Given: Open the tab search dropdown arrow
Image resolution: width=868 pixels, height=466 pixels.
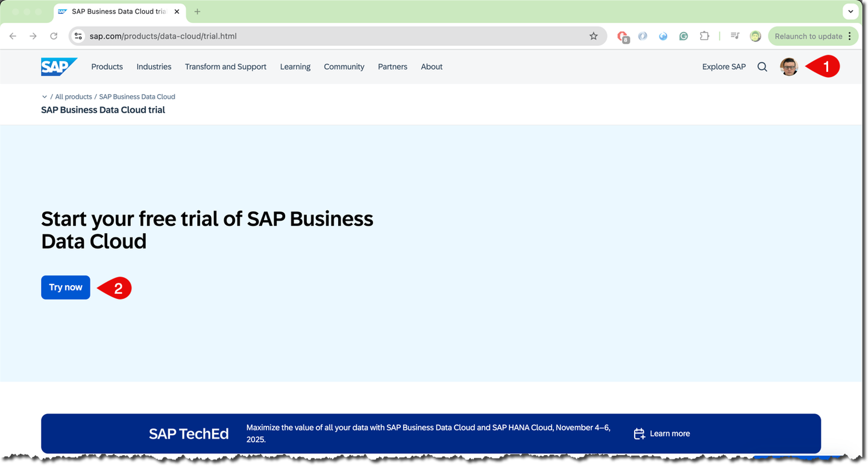Looking at the screenshot, I should (851, 11).
